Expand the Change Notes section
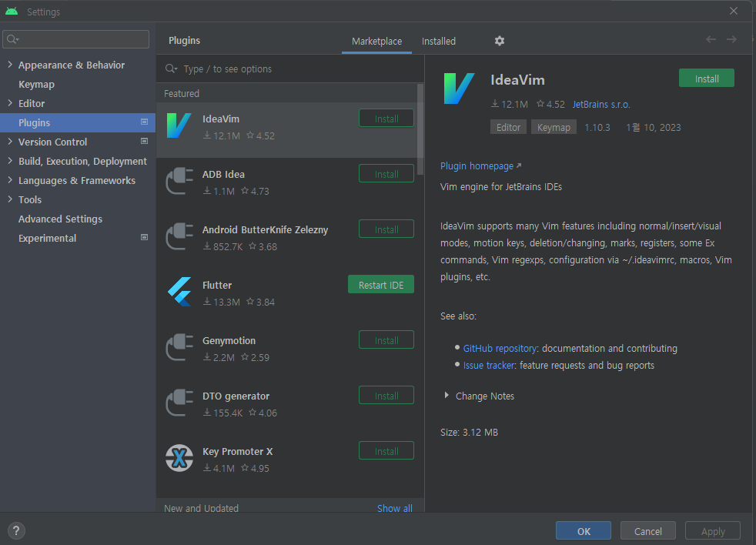Screen dimensions: 756x545 click(x=447, y=396)
